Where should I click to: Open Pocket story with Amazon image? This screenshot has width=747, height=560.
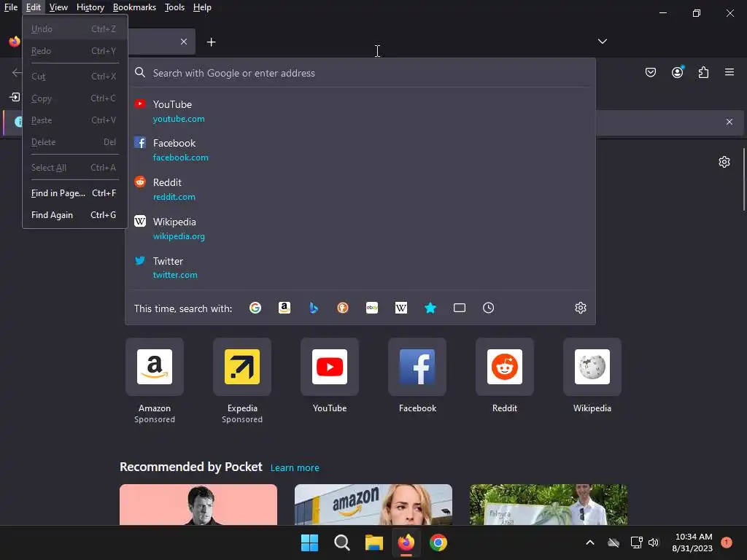[x=373, y=505]
